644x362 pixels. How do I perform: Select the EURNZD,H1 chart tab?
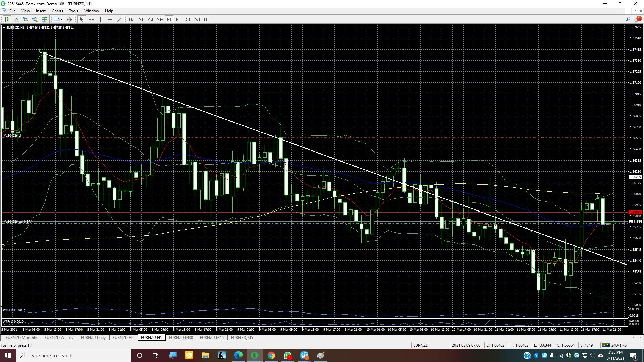pyautogui.click(x=151, y=338)
